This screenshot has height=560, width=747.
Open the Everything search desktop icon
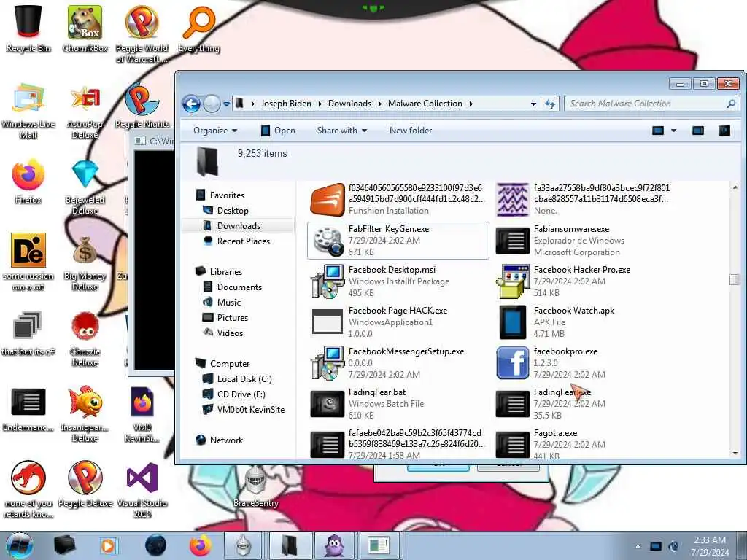(x=198, y=28)
